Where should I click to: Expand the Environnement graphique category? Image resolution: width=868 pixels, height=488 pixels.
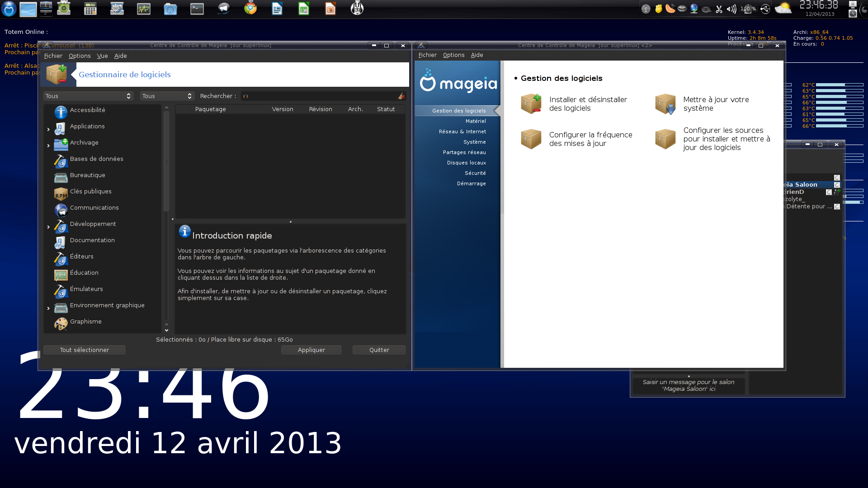(x=48, y=309)
